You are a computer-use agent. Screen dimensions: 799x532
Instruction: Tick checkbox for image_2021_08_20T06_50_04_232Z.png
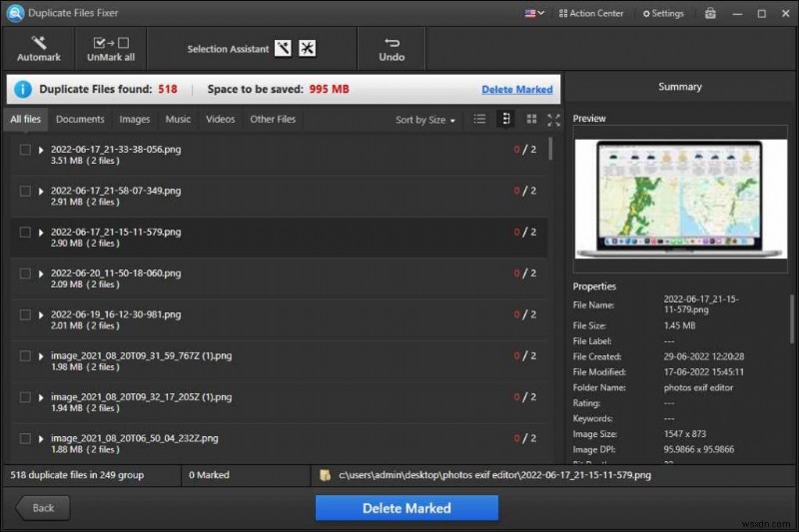click(x=25, y=438)
